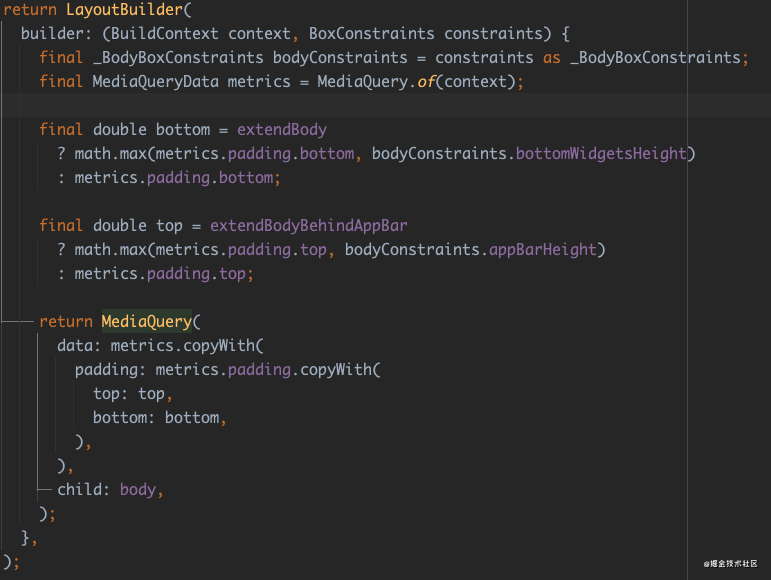The image size is (771, 580).
Task: Click the 'metrics' variable in MediaQueryData declaration
Action: [259, 82]
